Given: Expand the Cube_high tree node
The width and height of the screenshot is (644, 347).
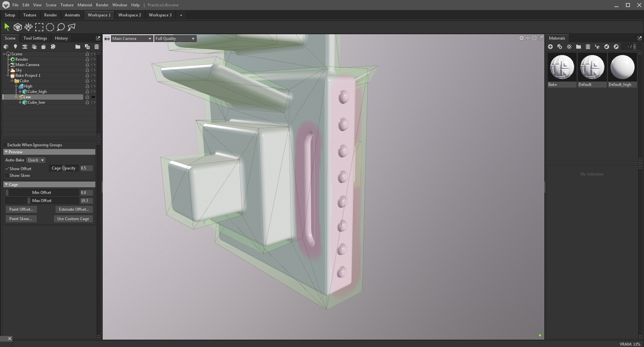Looking at the screenshot, I should coord(20,92).
